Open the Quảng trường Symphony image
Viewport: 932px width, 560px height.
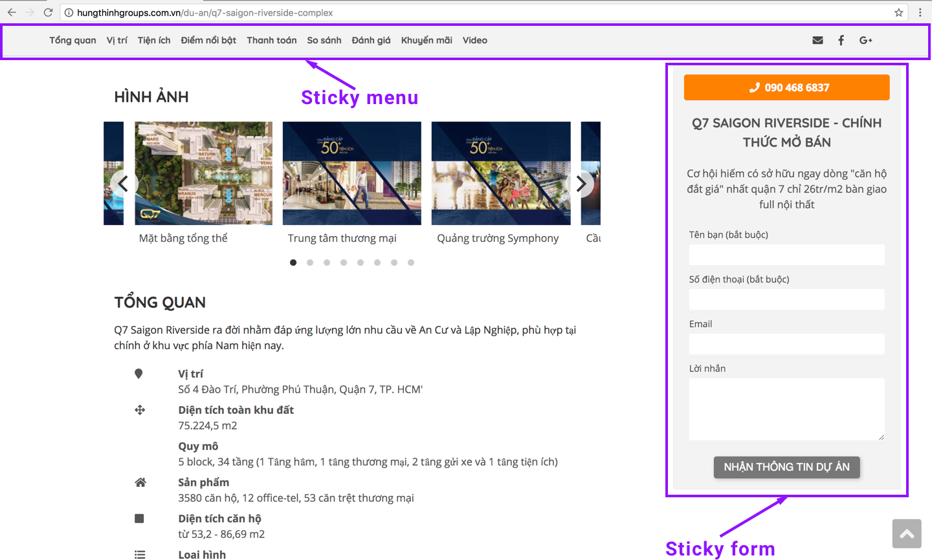501,173
